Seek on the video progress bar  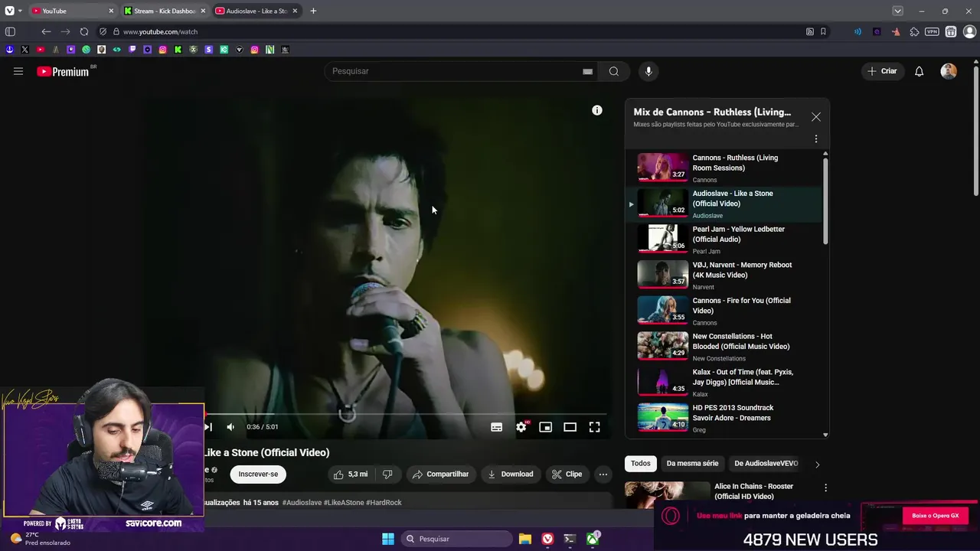405,414
